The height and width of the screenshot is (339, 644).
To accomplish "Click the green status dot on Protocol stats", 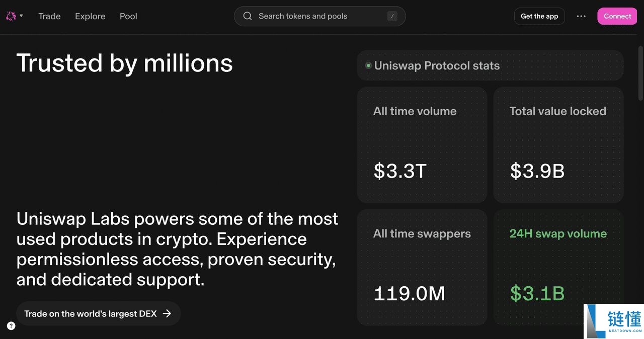I will coord(368,65).
